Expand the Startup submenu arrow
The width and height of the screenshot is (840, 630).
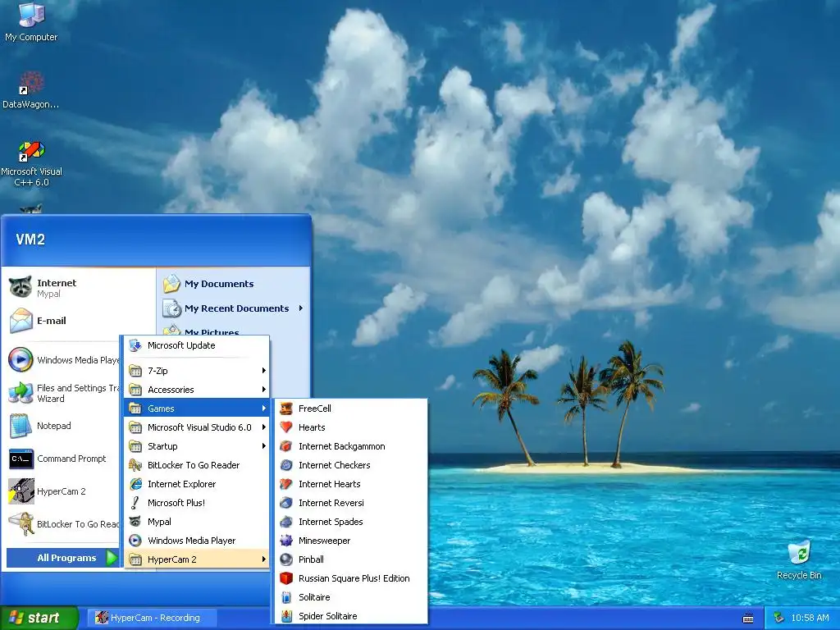(263, 446)
